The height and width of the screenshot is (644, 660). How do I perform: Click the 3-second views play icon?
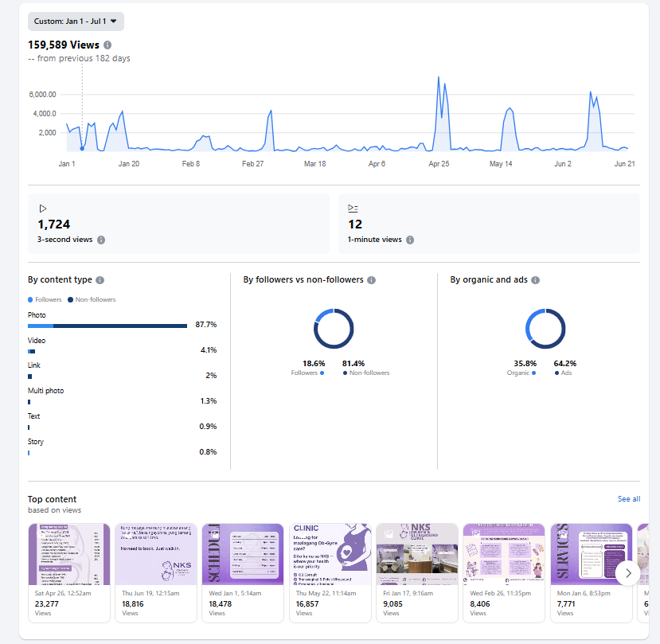pyautogui.click(x=42, y=209)
